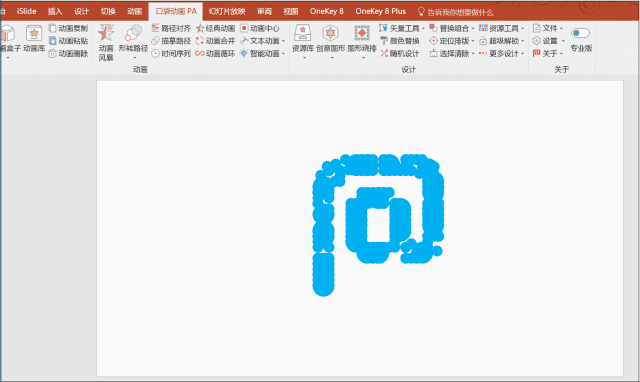This screenshot has width=640, height=382.
Task: Select the 口袋动画 PA tab
Action: point(176,11)
